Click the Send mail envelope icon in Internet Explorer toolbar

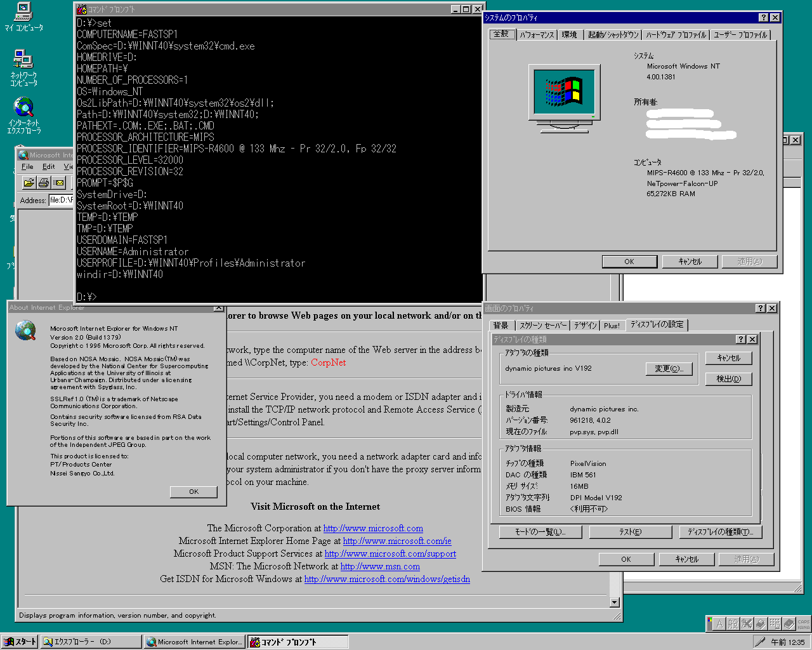59,183
